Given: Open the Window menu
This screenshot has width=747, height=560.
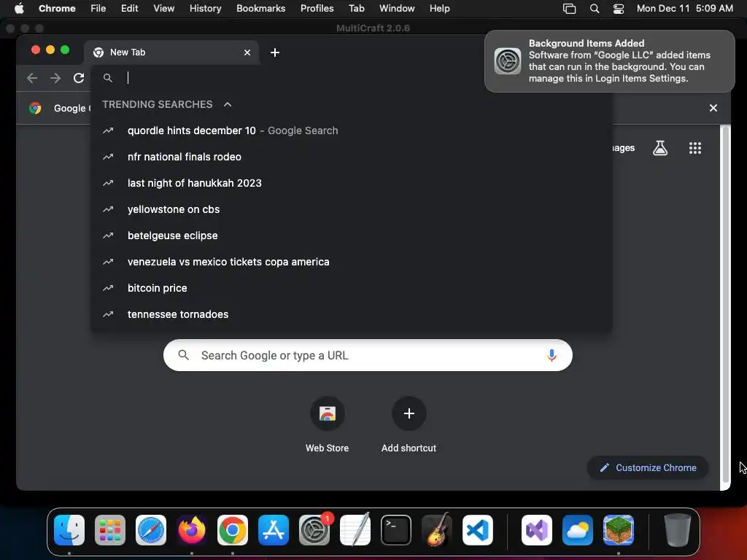Looking at the screenshot, I should tap(397, 8).
